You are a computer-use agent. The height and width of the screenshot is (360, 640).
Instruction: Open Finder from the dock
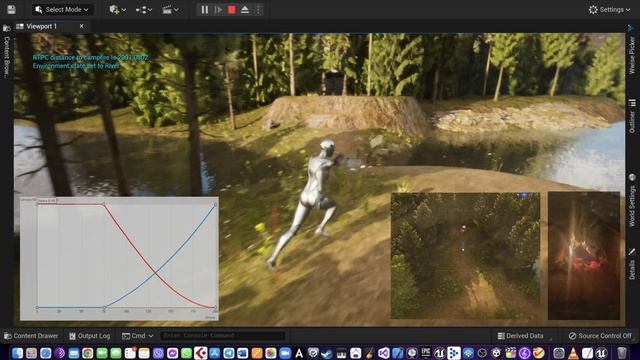[x=18, y=353]
